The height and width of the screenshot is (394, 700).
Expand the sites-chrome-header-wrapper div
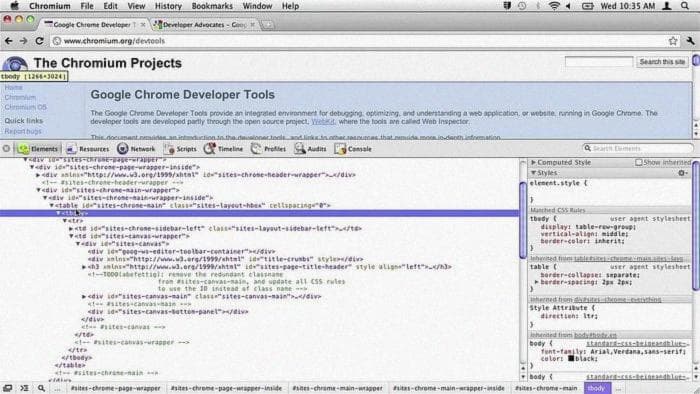click(38, 175)
